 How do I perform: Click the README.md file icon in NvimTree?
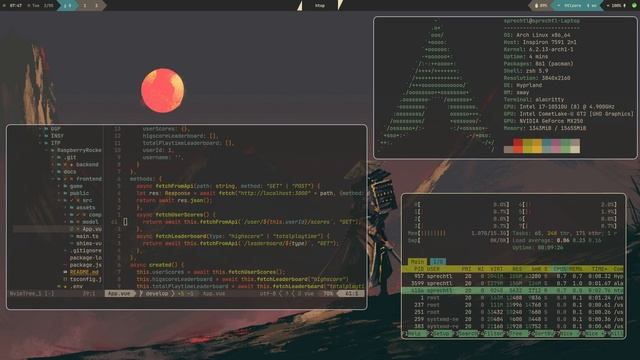(x=65, y=272)
